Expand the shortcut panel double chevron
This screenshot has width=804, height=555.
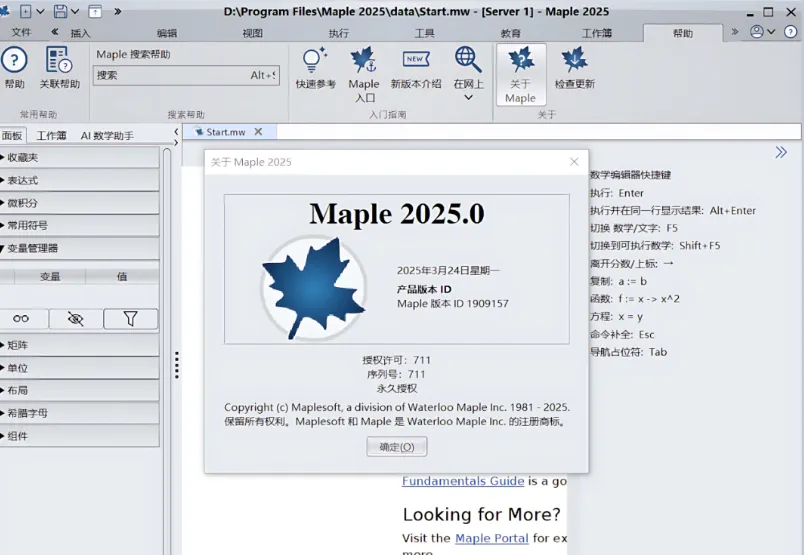(780, 152)
